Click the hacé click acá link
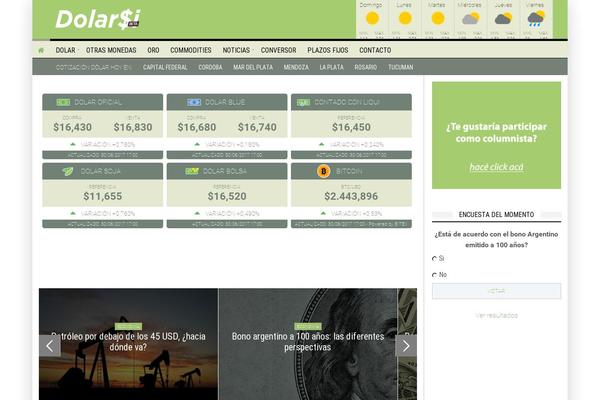 (496, 167)
